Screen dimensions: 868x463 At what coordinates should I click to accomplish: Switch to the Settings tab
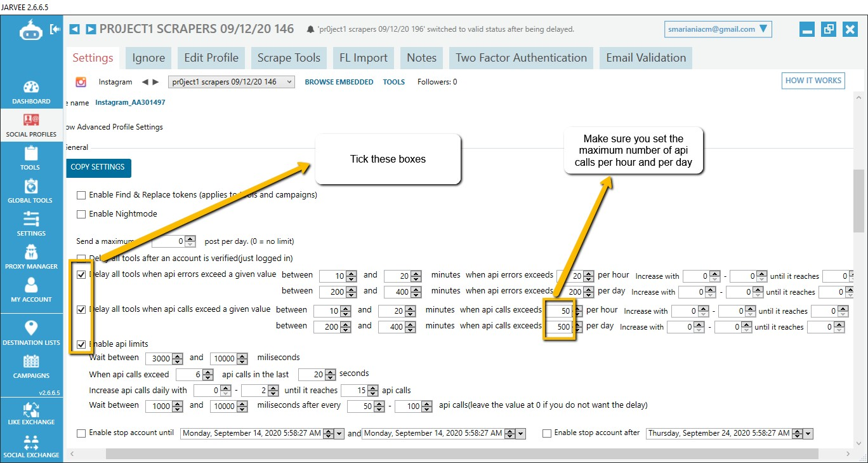point(93,58)
